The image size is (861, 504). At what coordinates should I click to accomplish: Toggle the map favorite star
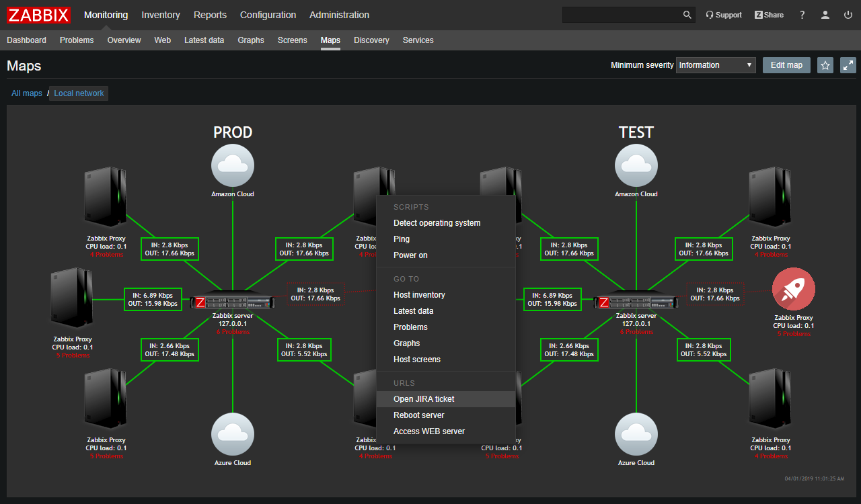point(825,65)
